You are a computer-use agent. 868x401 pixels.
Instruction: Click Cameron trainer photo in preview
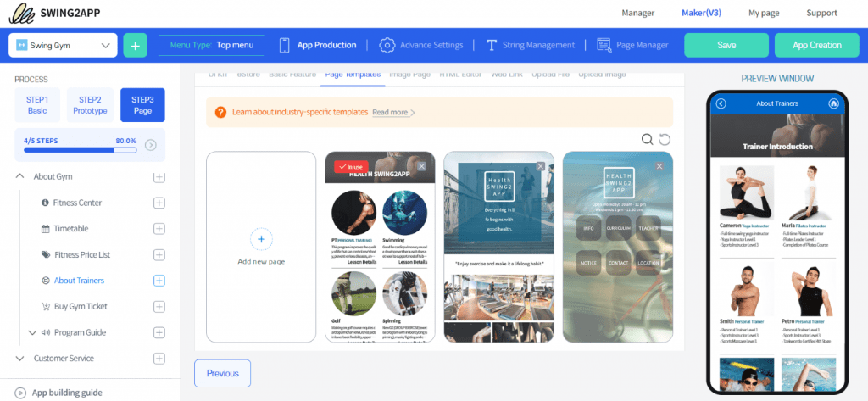(746, 192)
